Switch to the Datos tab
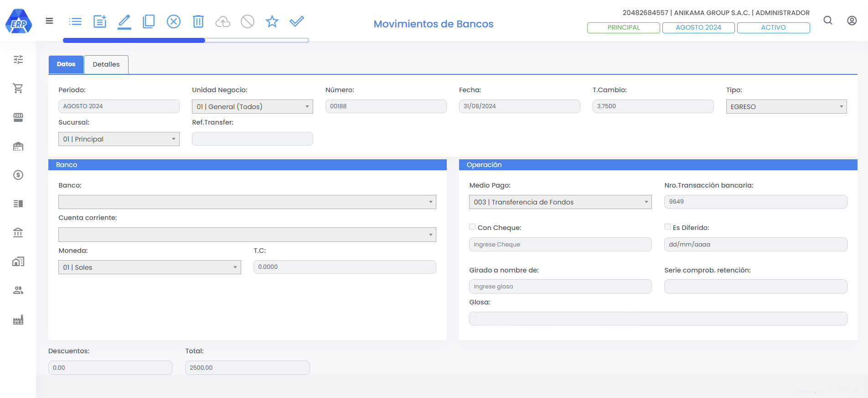868x398 pixels. (x=66, y=64)
